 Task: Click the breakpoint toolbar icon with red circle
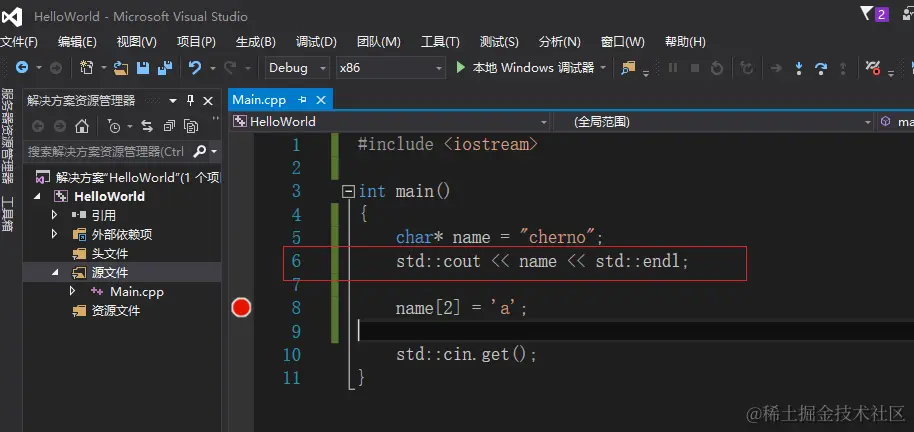[x=873, y=68]
